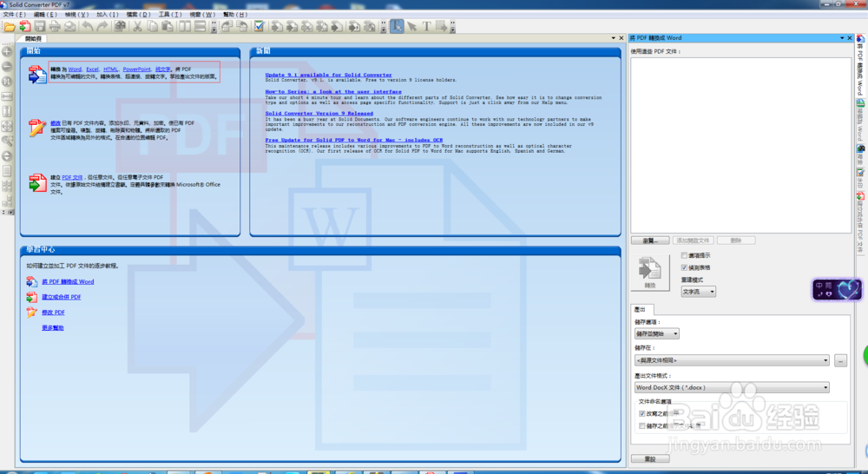
Task: Close the PDF to Word side panel
Action: pyautogui.click(x=850, y=38)
